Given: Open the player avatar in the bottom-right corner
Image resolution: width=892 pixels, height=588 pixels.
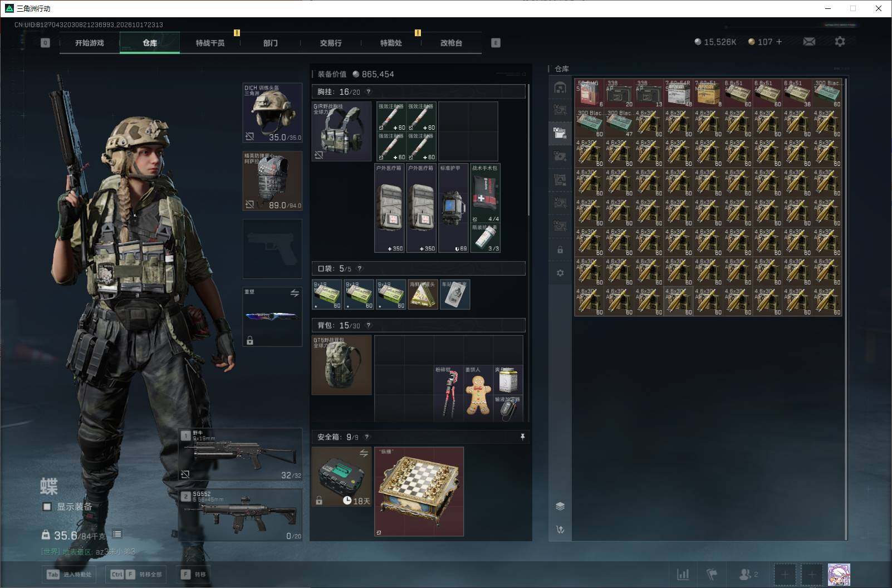Looking at the screenshot, I should (x=839, y=575).
